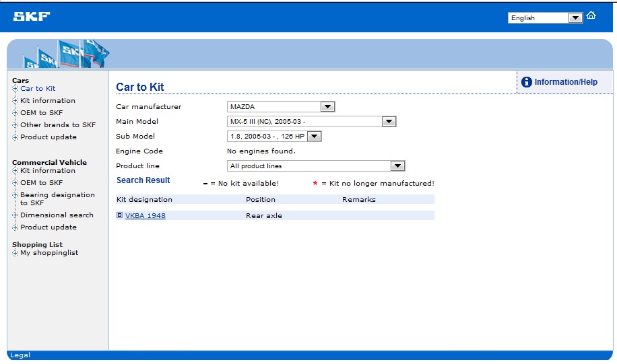Image resolution: width=617 pixels, height=364 pixels.
Task: Open the Car manufacturer MAZDA dropdown
Action: pos(281,106)
